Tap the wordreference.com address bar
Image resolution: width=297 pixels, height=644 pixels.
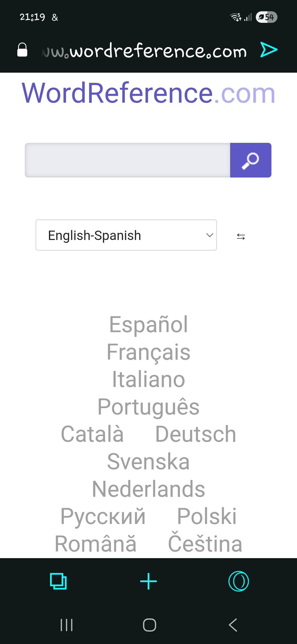pos(144,51)
